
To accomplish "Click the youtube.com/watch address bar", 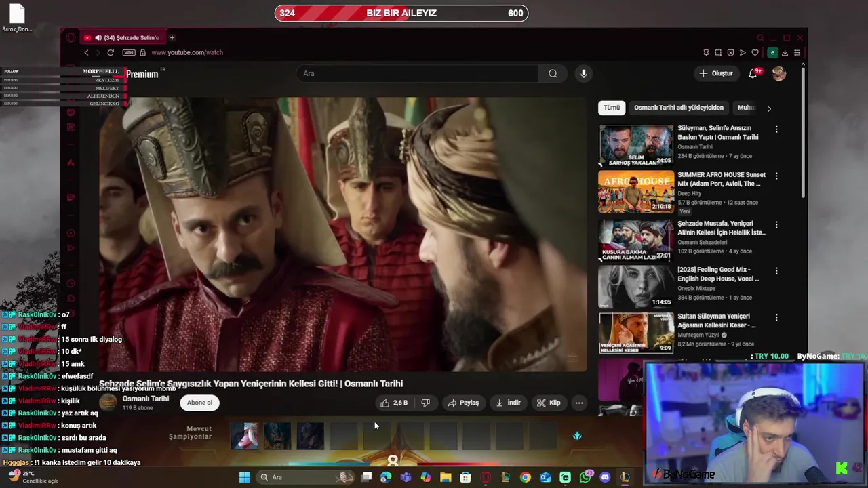I will (187, 52).
